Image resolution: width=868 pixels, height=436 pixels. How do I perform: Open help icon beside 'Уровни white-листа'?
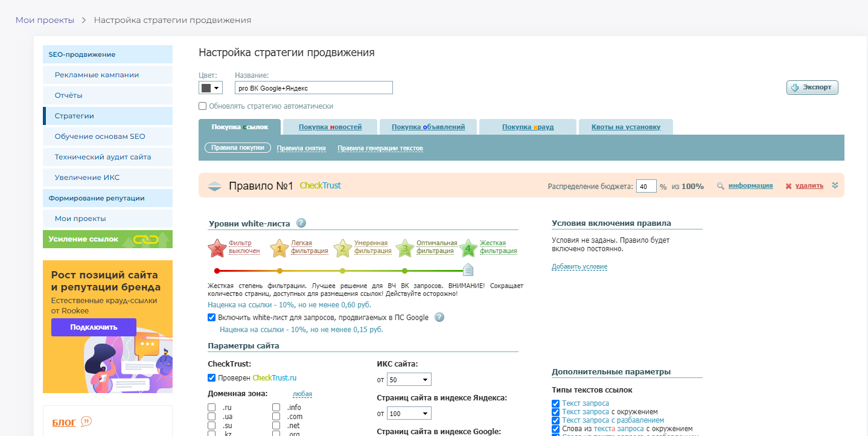pyautogui.click(x=301, y=223)
